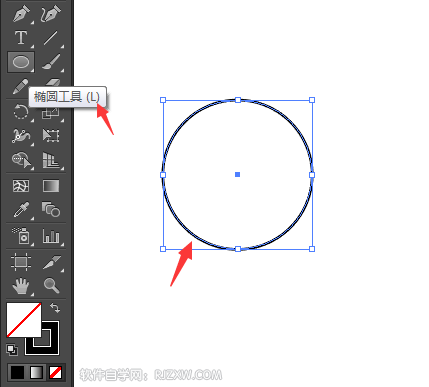Click top-right bounding box handle

click(x=312, y=100)
